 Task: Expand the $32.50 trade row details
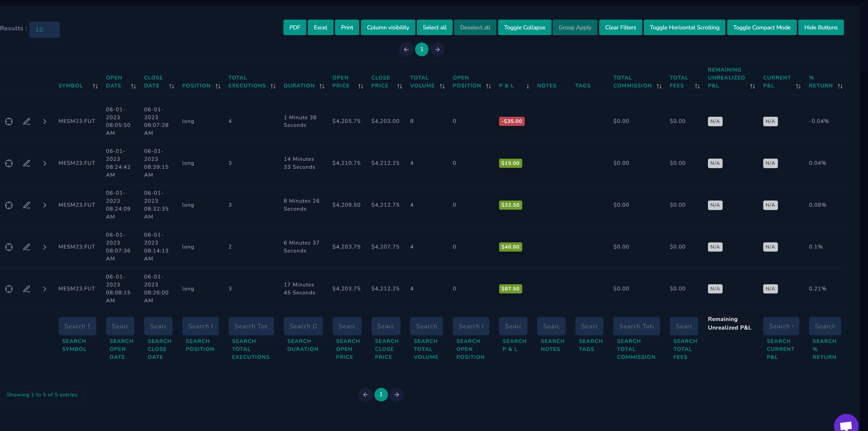45,205
